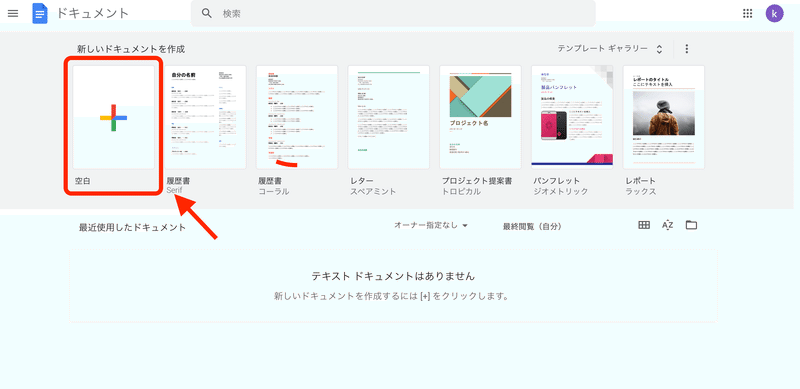Open the プロジェクト提案書 トロピカル template
The width and height of the screenshot is (800, 389).
480,117
